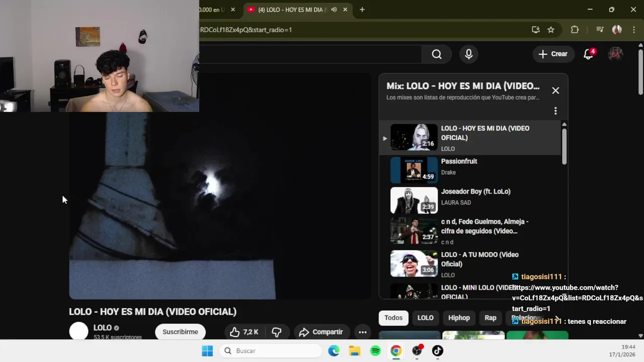Open a new browser tab
This screenshot has width=644, height=362.
(362, 10)
